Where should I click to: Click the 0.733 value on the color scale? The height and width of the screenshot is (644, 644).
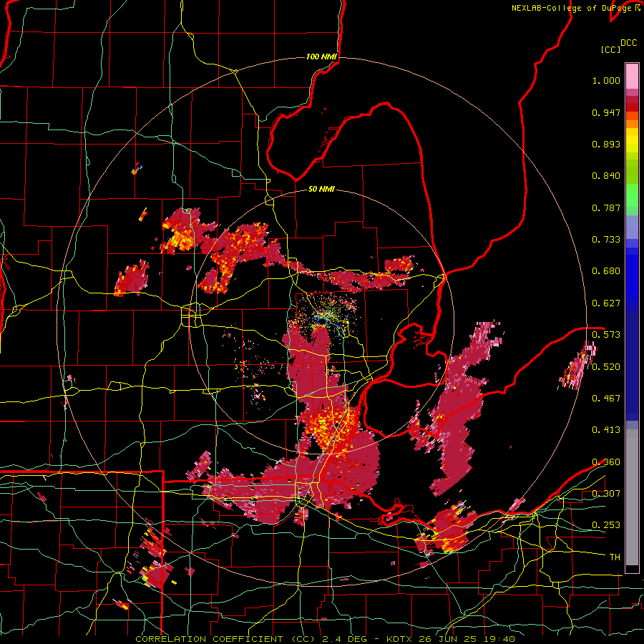[x=606, y=239]
